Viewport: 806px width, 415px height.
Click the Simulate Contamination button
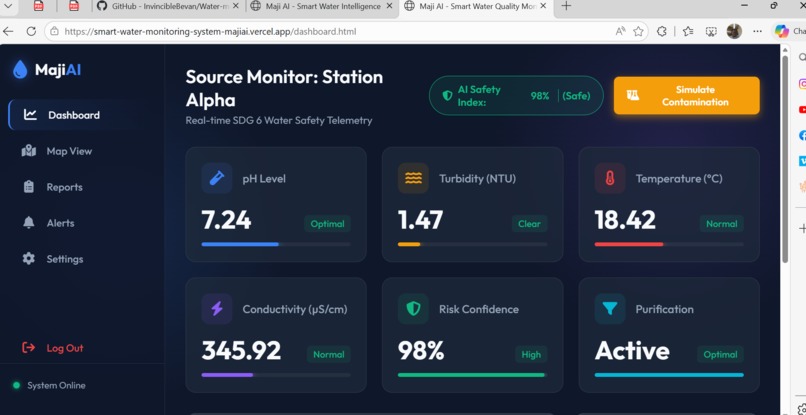[686, 96]
